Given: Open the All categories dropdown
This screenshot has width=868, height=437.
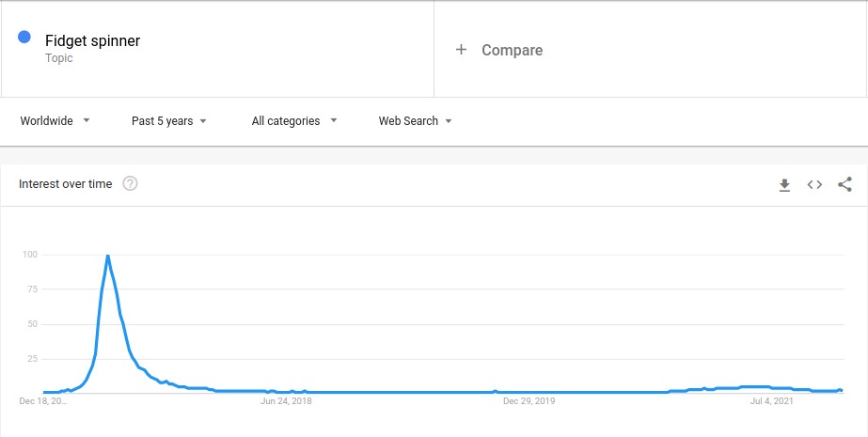Looking at the screenshot, I should 294,120.
